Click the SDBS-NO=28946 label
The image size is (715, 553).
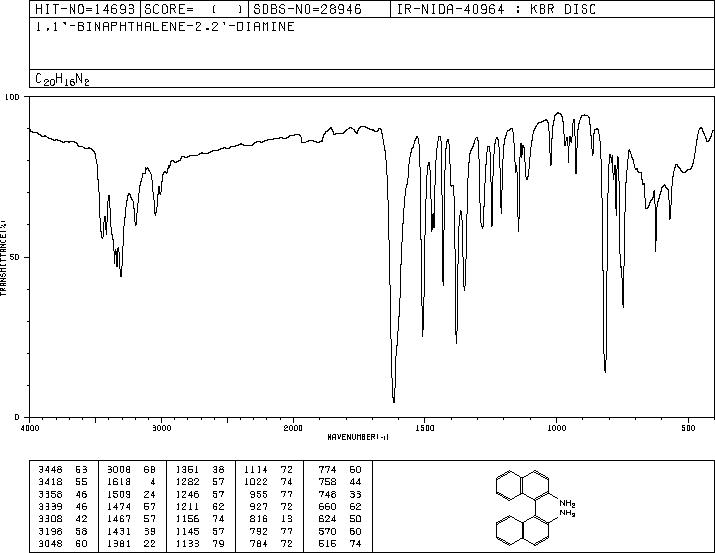[307, 9]
